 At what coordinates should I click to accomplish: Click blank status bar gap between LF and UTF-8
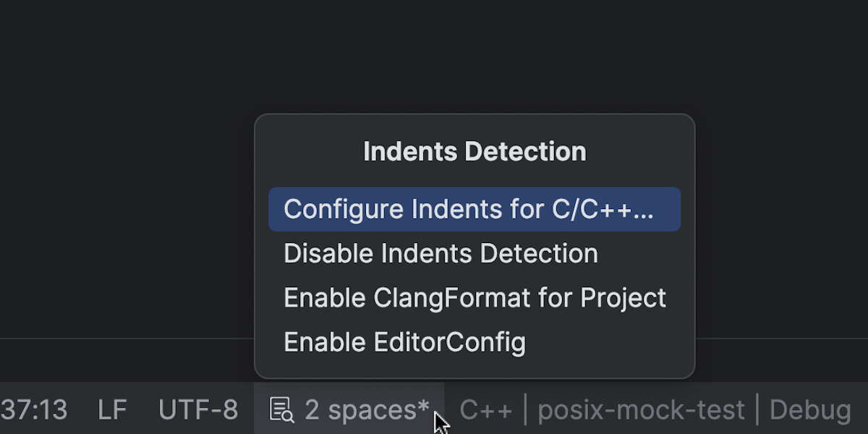tap(143, 410)
